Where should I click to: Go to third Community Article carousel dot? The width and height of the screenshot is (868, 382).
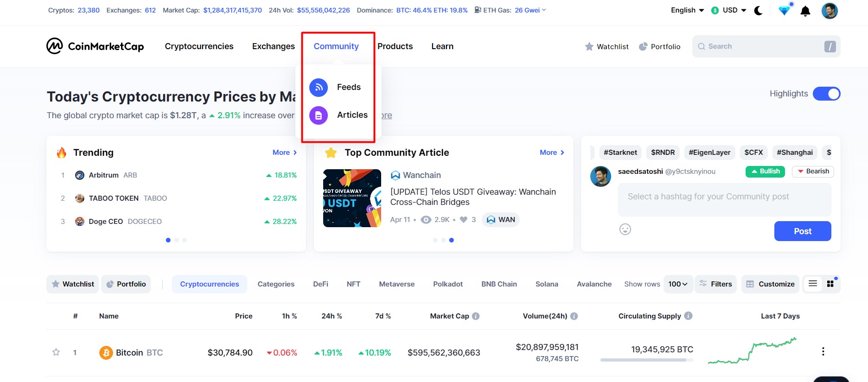coord(452,240)
